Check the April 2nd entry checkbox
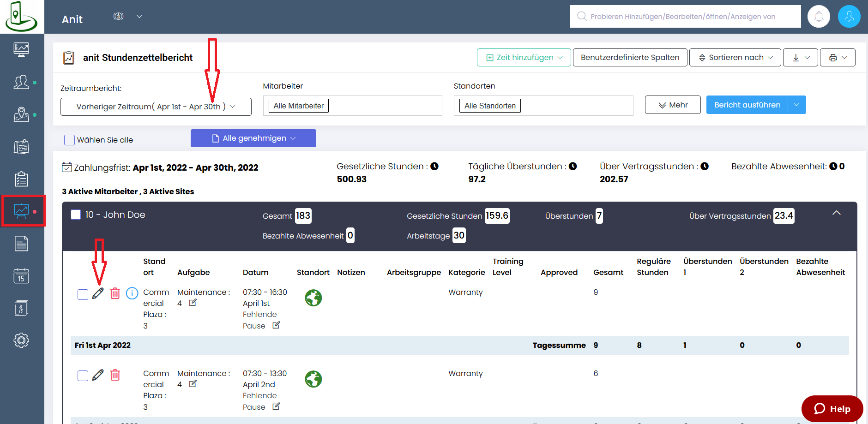Screen dimensions: 868x424 [83, 376]
